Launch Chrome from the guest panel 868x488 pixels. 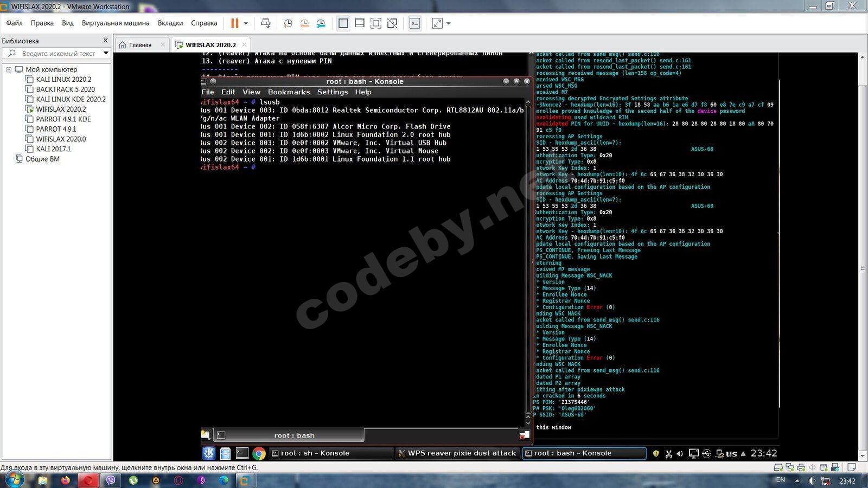tap(259, 453)
